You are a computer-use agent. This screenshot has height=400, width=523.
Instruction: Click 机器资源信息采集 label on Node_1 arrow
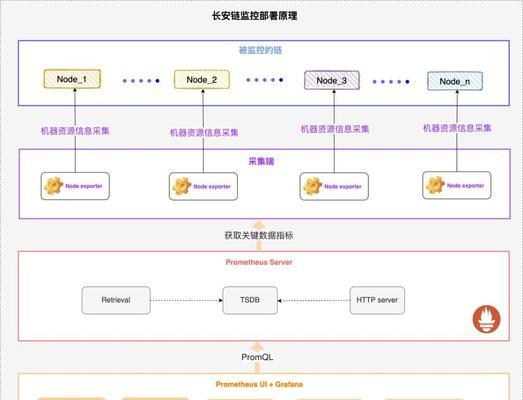(75, 131)
